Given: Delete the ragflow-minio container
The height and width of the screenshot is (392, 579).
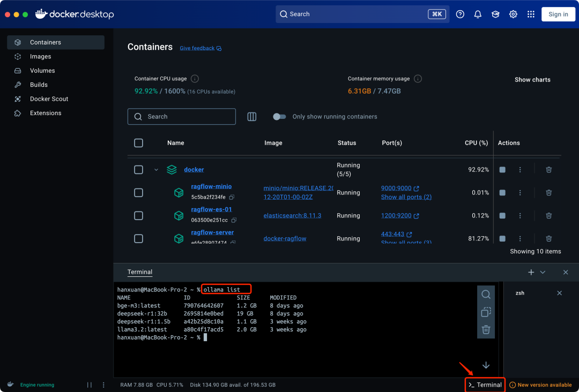Looking at the screenshot, I should click(x=549, y=192).
